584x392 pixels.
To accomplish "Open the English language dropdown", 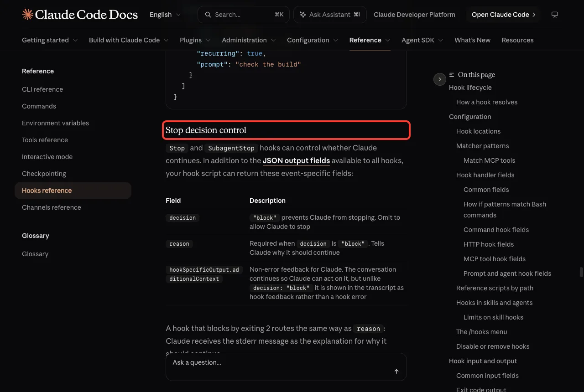I will (x=165, y=15).
